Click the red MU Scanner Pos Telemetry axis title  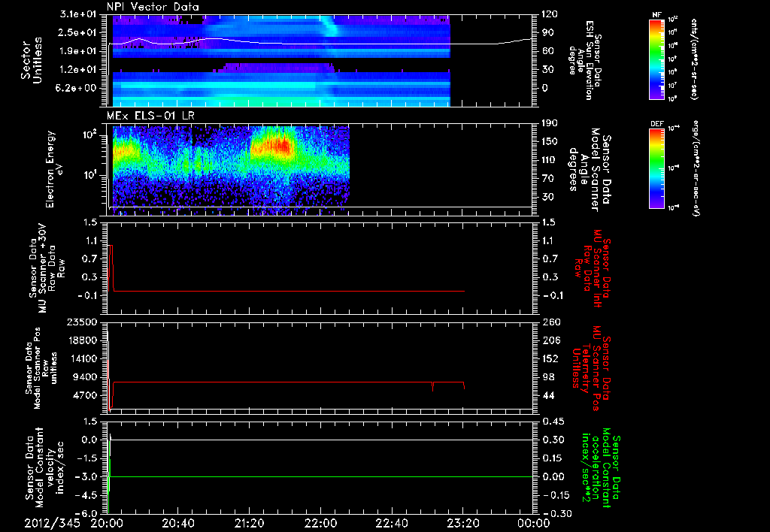[x=590, y=367]
